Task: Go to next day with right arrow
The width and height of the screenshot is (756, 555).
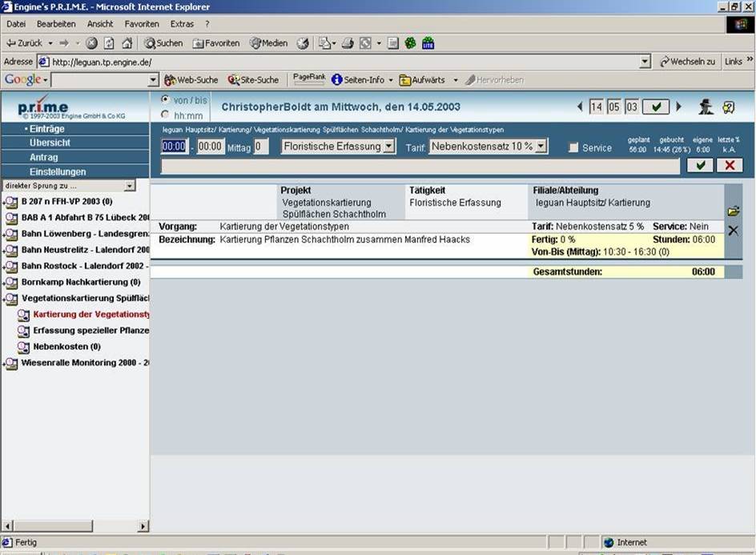Action: point(679,107)
